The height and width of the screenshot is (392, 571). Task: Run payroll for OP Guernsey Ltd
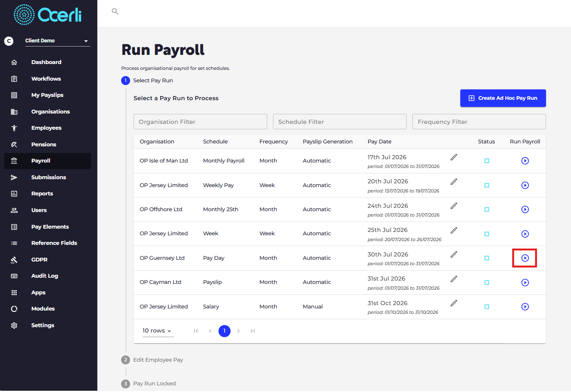tap(525, 258)
